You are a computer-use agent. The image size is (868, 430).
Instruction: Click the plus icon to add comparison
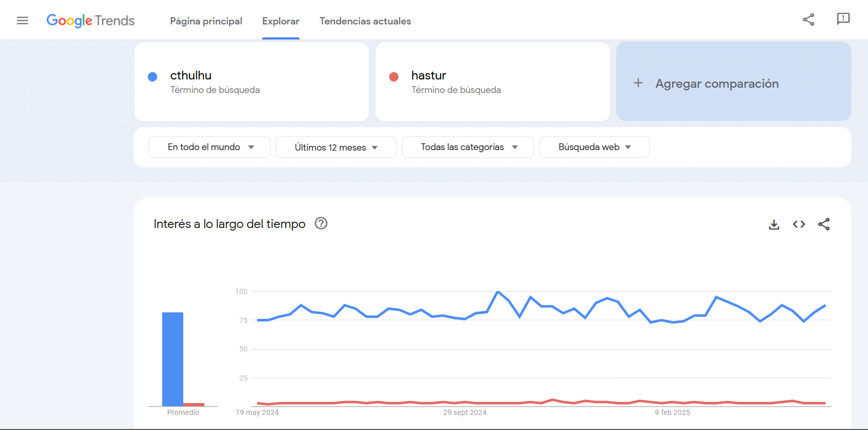[639, 83]
